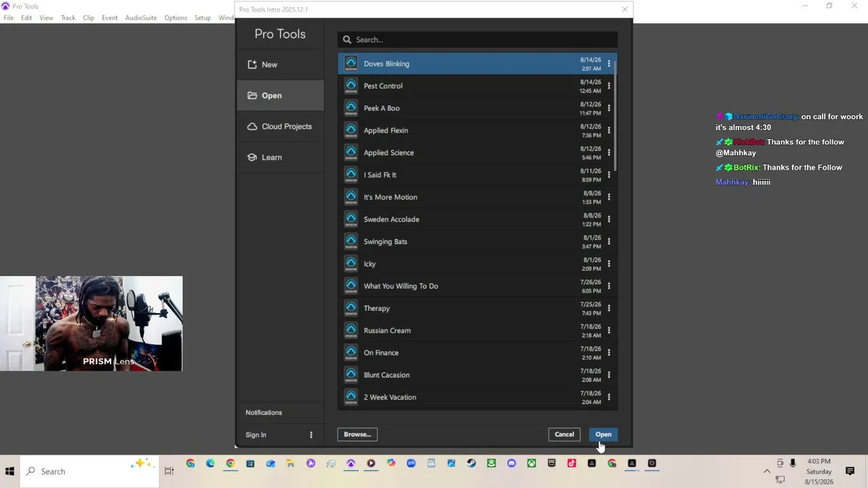The image size is (868, 488).
Task: Show hidden system tray icons
Action: pyautogui.click(x=767, y=471)
